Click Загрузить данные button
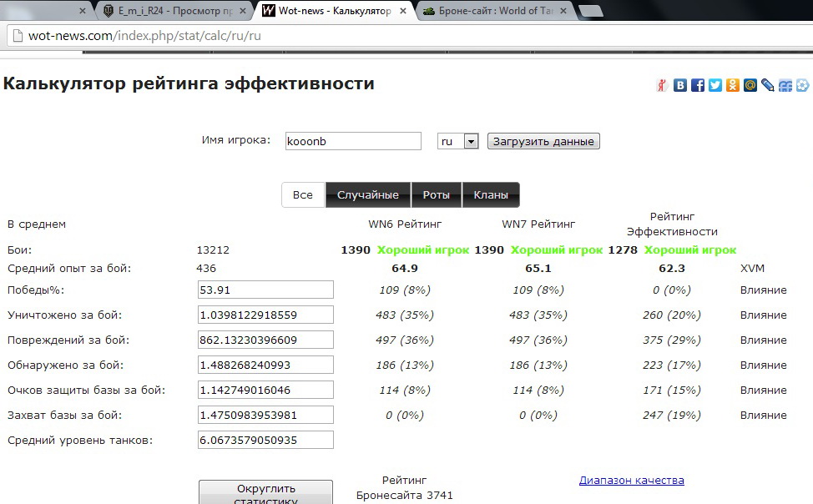This screenshot has width=813, height=504. 543,141
